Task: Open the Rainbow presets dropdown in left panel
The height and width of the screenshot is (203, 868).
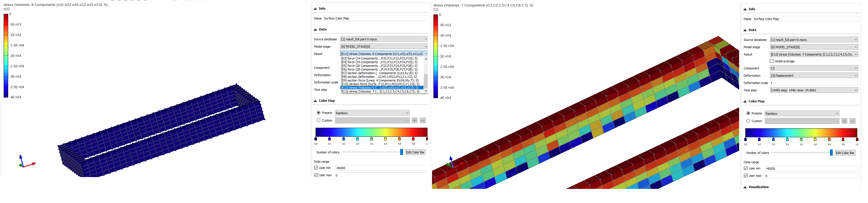Action: pos(372,113)
